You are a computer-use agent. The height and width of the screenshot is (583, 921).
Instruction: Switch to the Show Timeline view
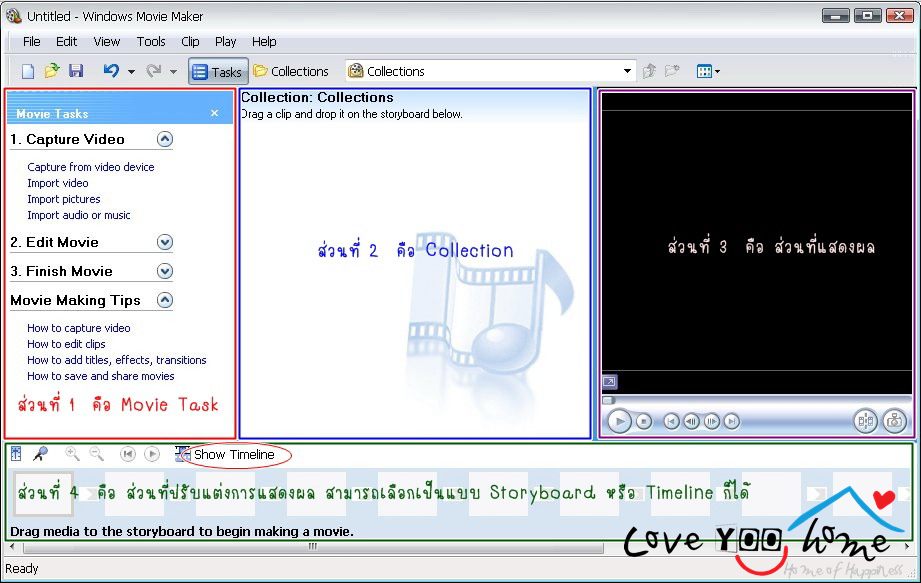[226, 454]
